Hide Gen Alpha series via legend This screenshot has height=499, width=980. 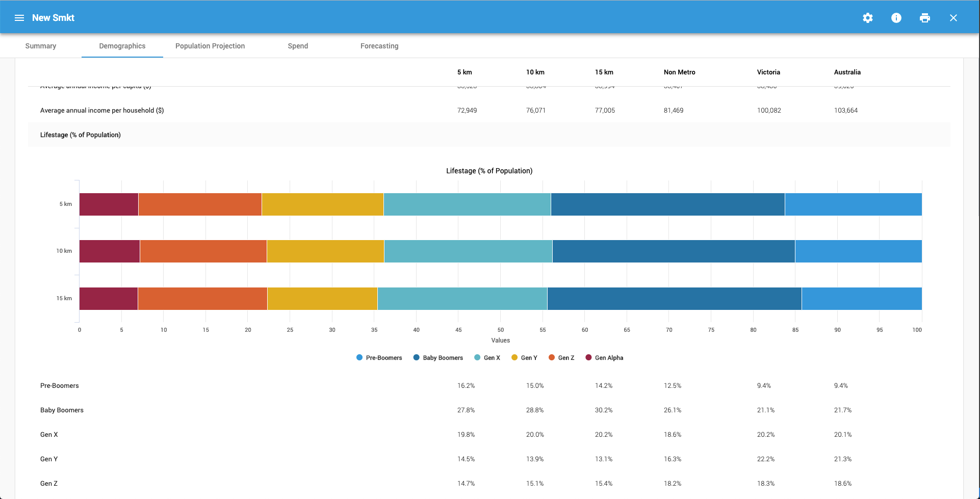pos(604,358)
